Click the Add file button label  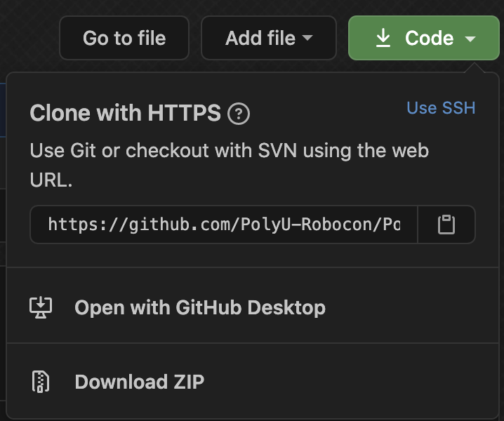tap(260, 38)
